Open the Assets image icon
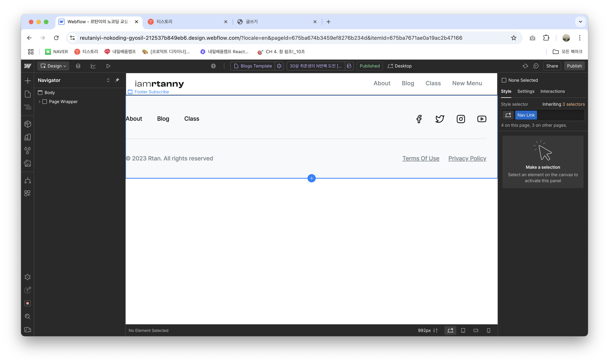Viewport: 609px width, 364px height. pyautogui.click(x=28, y=164)
